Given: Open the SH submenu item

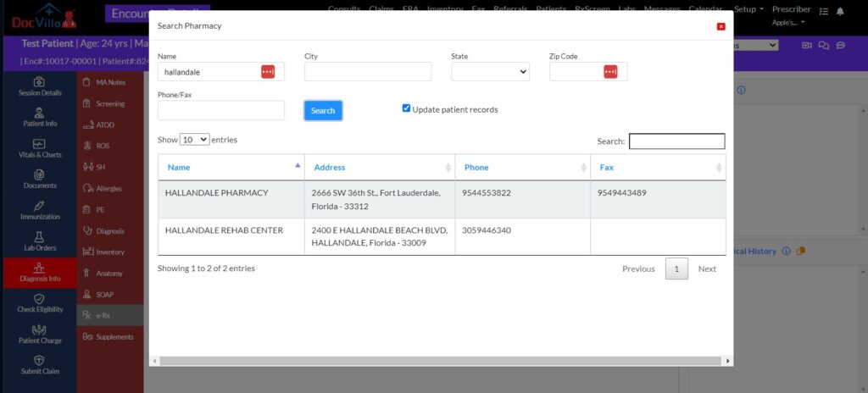Looking at the screenshot, I should (109, 167).
